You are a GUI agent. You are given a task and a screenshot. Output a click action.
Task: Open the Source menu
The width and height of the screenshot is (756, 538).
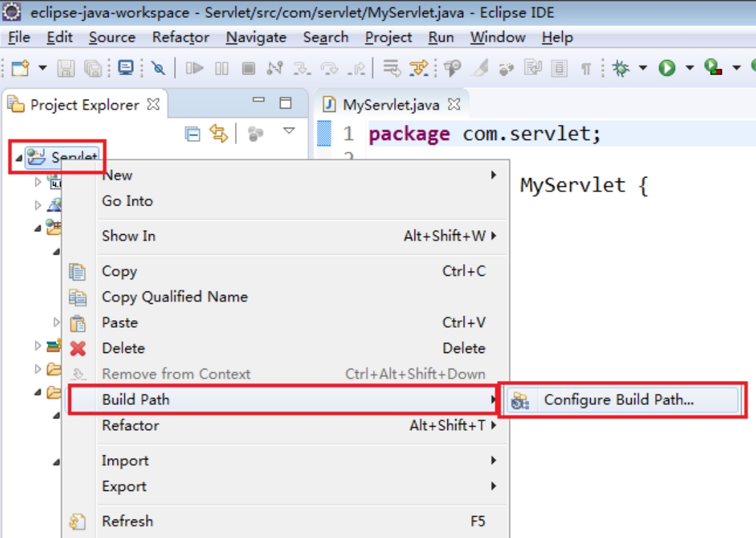click(112, 37)
